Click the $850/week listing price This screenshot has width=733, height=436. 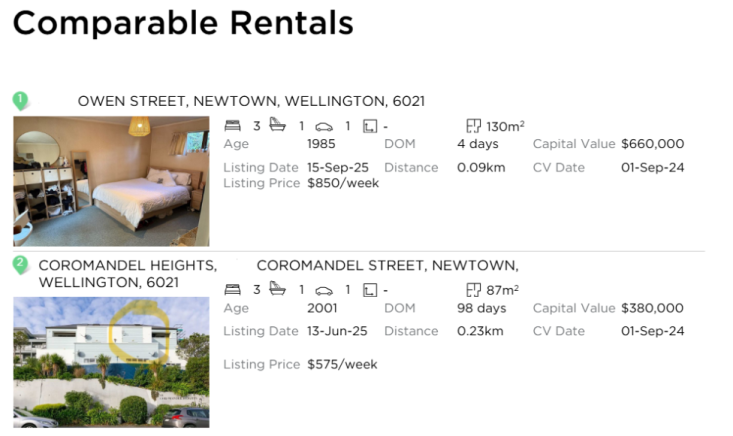click(343, 183)
